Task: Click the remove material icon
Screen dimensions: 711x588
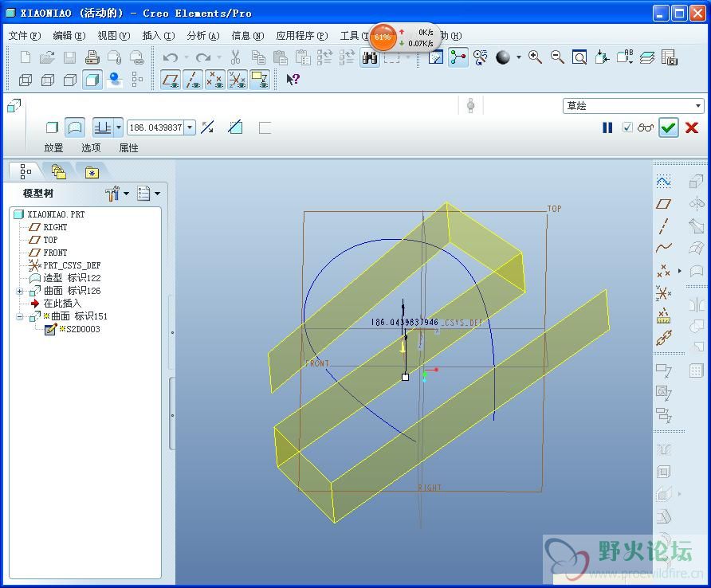Action: [x=235, y=127]
